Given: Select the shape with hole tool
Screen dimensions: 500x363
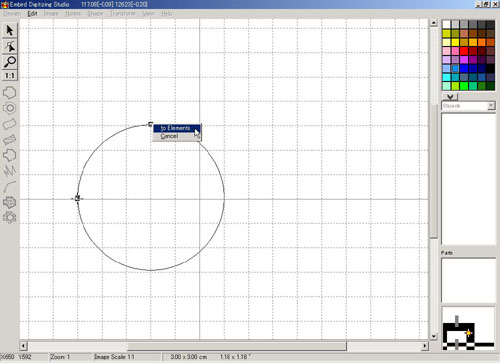Looking at the screenshot, I should (10, 108).
